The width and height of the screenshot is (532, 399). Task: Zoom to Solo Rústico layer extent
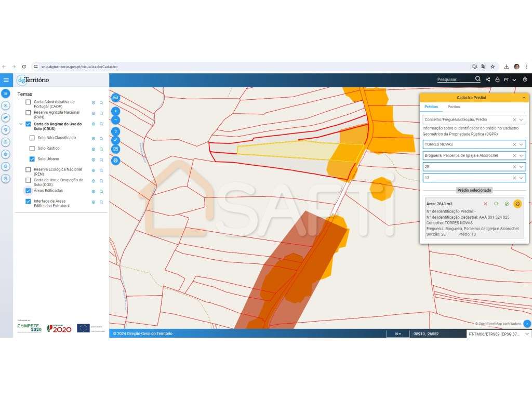101,149
